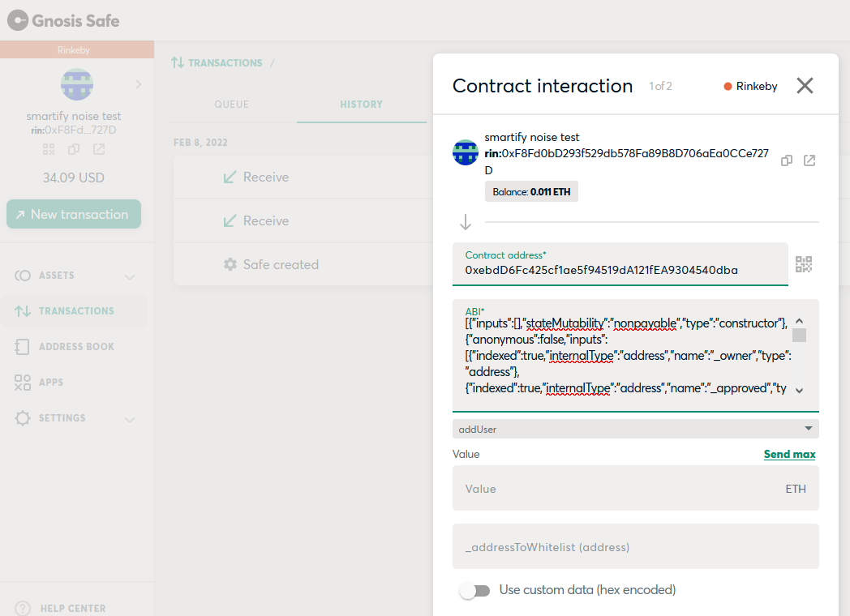The image size is (850, 616).
Task: Open the addUser method dropdown
Action: point(635,429)
